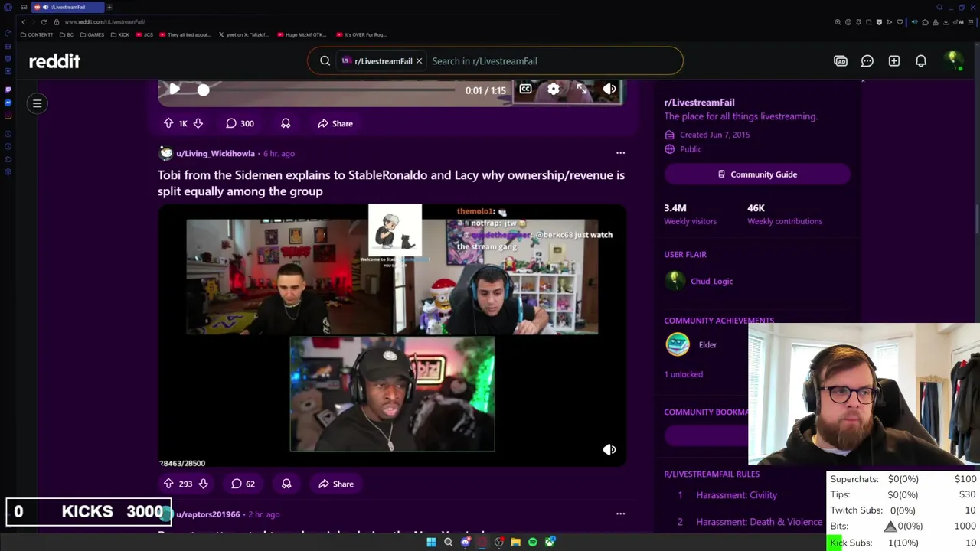Viewport: 980px width, 551px height.
Task: Open the BC bookmarks folder
Action: 67,34
